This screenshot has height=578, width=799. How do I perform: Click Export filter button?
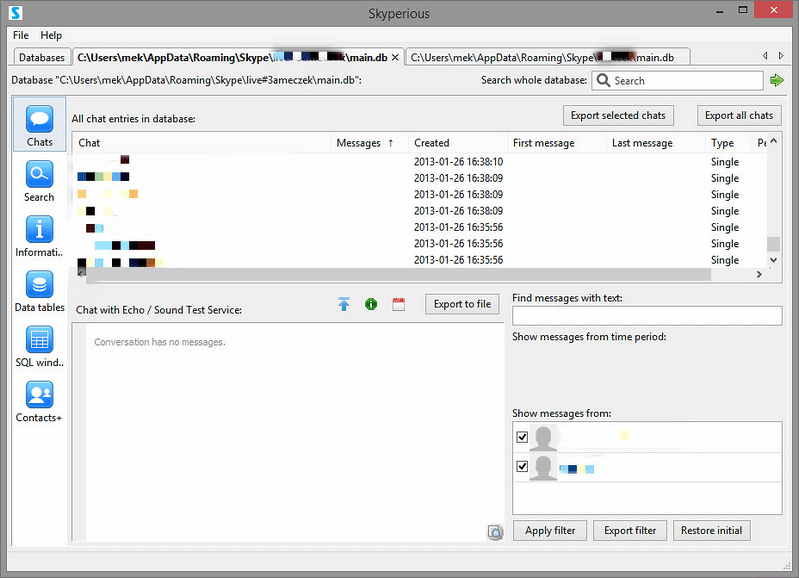(x=630, y=531)
